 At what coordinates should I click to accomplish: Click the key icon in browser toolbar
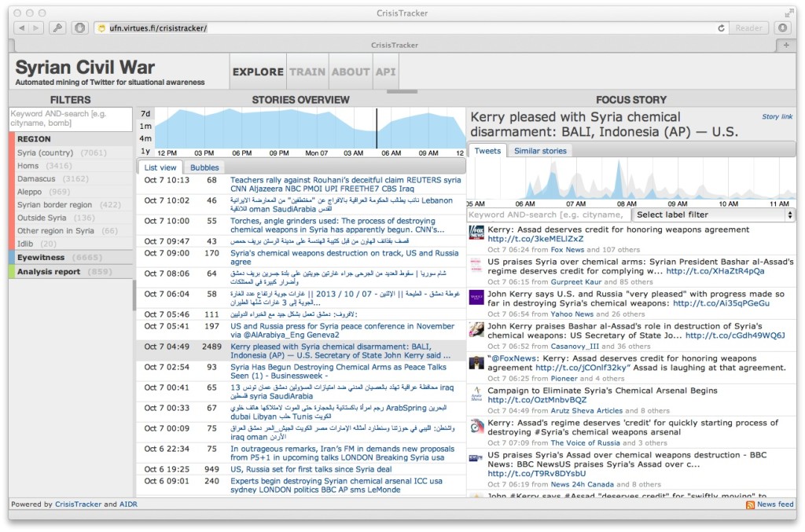[x=57, y=28]
